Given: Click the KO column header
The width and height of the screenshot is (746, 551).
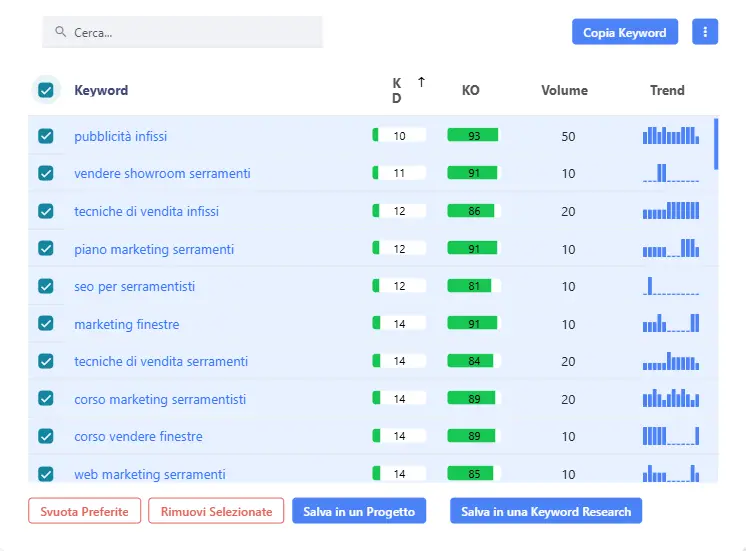Looking at the screenshot, I should click(471, 90).
